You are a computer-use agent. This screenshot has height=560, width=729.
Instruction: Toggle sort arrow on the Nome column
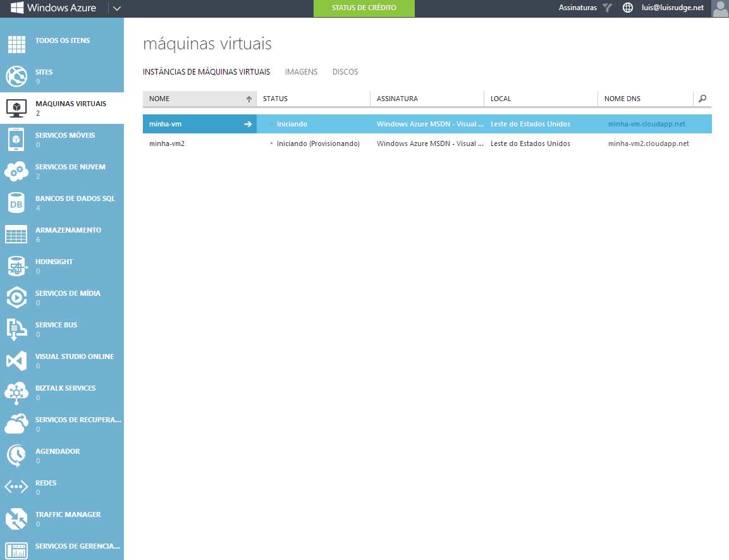249,99
